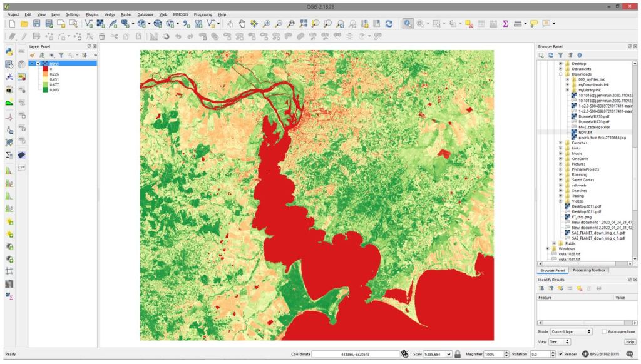The height and width of the screenshot is (364, 641).
Task: Click the Open Project folder icon
Action: point(24,23)
